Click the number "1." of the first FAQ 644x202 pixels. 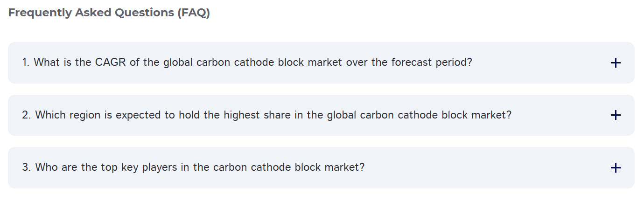(26, 63)
